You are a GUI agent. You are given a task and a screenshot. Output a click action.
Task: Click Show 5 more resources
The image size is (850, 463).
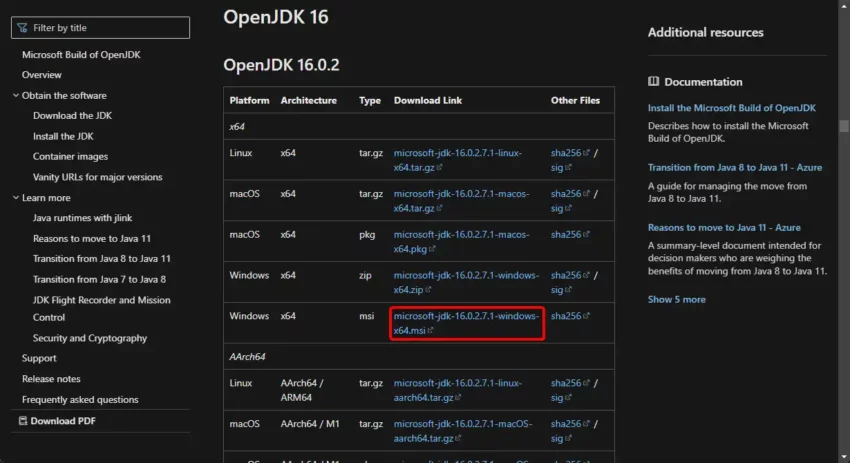point(677,299)
